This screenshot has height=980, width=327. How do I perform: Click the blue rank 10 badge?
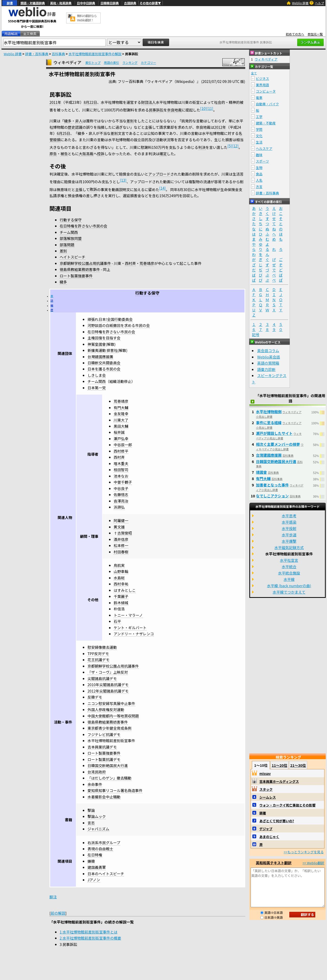coord(254,845)
